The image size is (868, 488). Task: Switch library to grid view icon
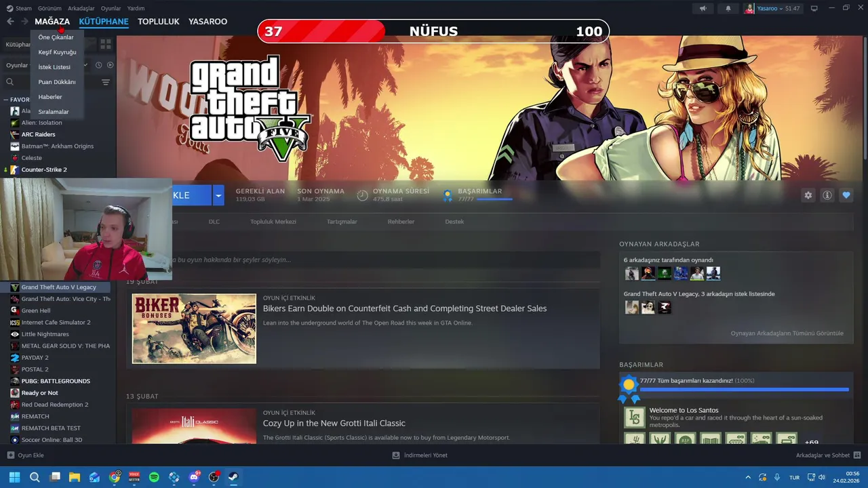click(x=106, y=44)
